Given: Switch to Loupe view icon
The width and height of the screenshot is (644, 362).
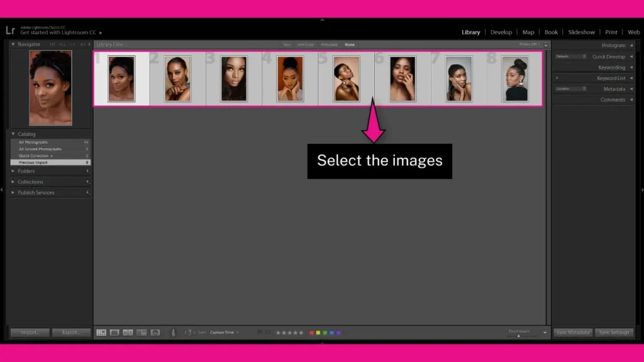Looking at the screenshot, I should 114,332.
